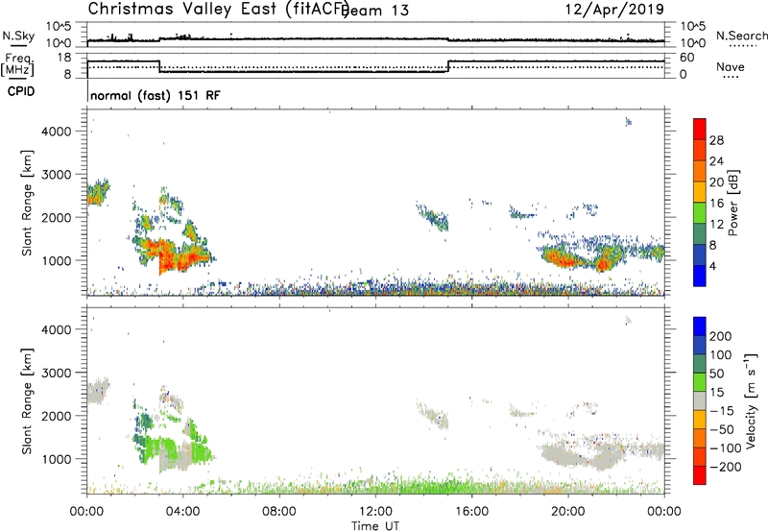Click the "N.Search" legend label
The width and height of the screenshot is (768, 532).
click(x=741, y=36)
